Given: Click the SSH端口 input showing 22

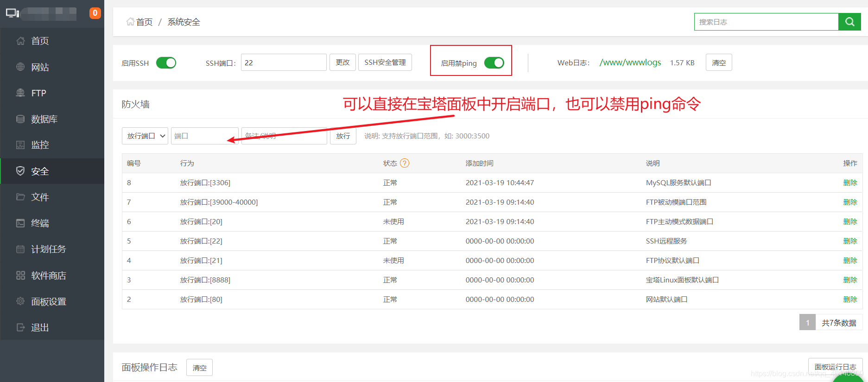Looking at the screenshot, I should (x=284, y=63).
